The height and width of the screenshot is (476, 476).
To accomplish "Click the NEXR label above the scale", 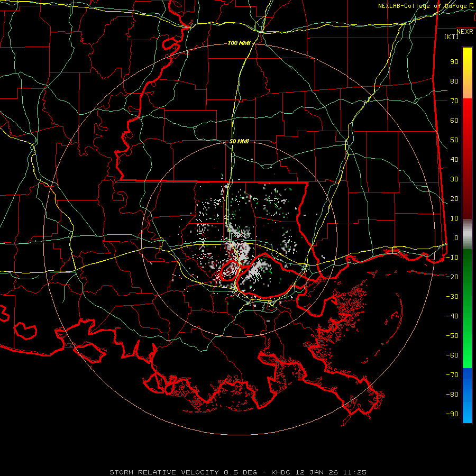I will click(464, 32).
